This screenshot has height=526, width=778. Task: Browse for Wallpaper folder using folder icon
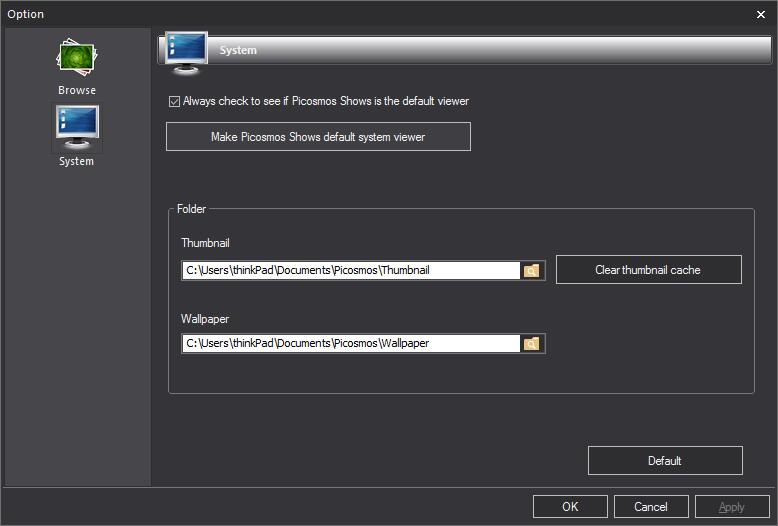(x=533, y=343)
